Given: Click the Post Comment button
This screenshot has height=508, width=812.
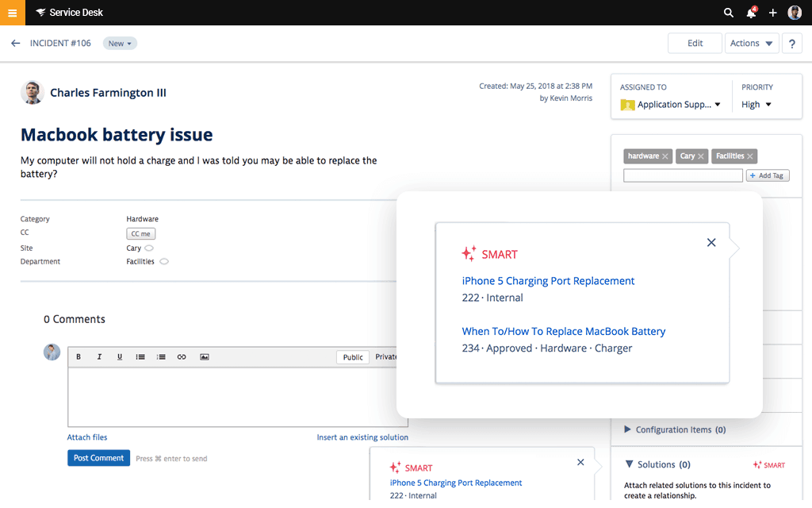Looking at the screenshot, I should click(x=98, y=457).
